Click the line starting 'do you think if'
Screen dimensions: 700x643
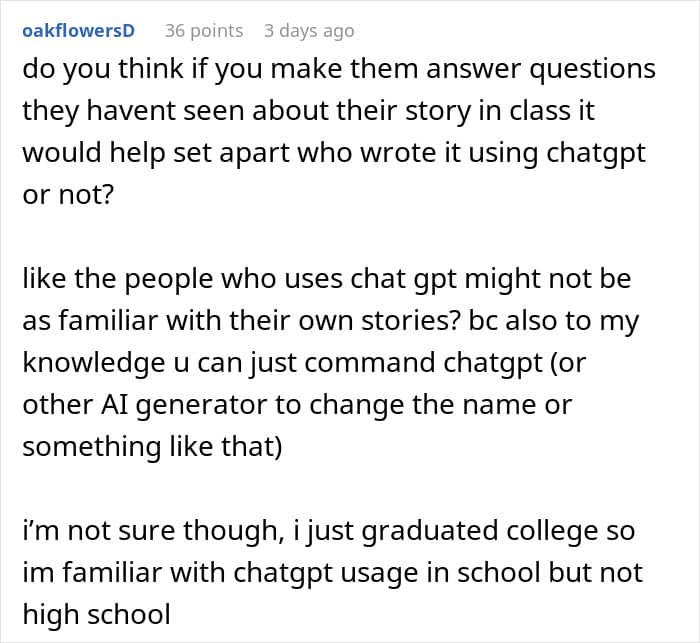click(339, 69)
